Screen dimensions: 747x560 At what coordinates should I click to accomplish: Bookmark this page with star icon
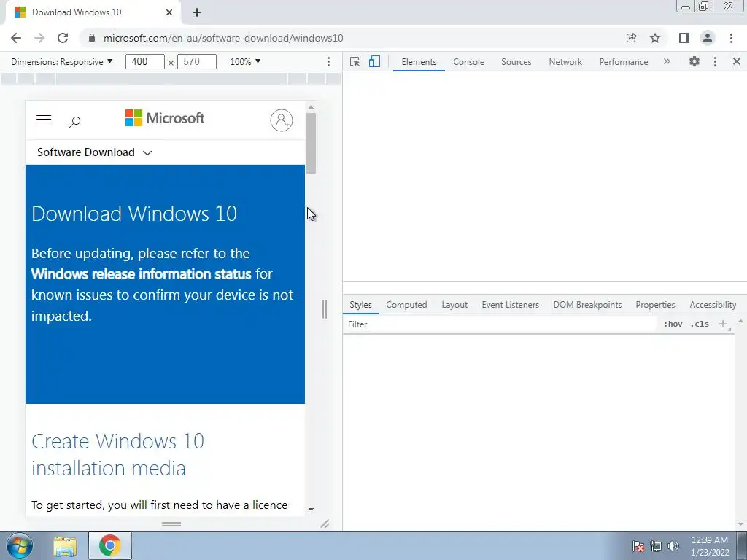click(x=655, y=38)
